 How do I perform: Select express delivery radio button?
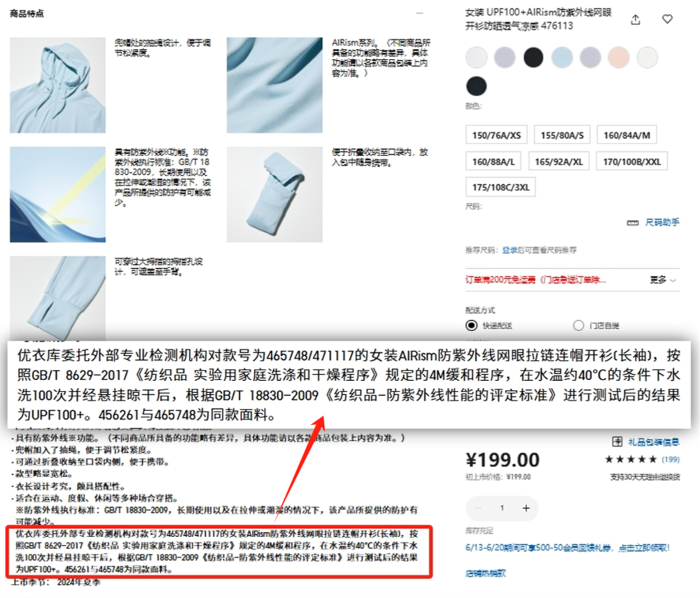pos(471,325)
